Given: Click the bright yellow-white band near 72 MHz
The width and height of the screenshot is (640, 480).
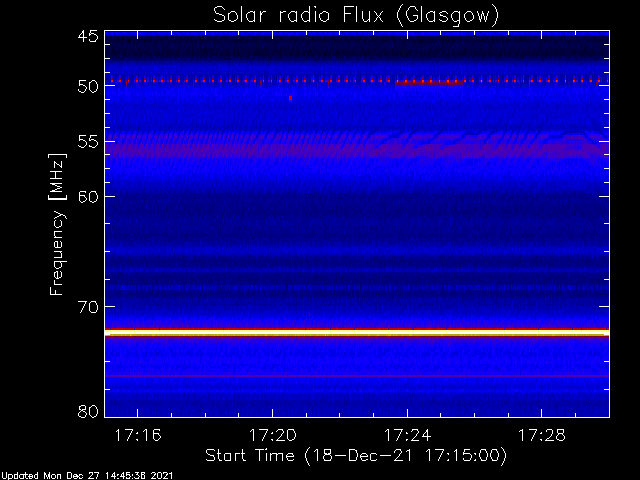Looking at the screenshot, I should [x=357, y=333].
